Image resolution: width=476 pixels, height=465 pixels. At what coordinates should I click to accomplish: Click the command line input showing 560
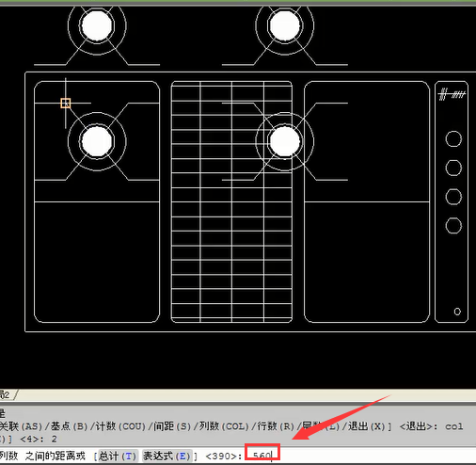pyautogui.click(x=262, y=455)
